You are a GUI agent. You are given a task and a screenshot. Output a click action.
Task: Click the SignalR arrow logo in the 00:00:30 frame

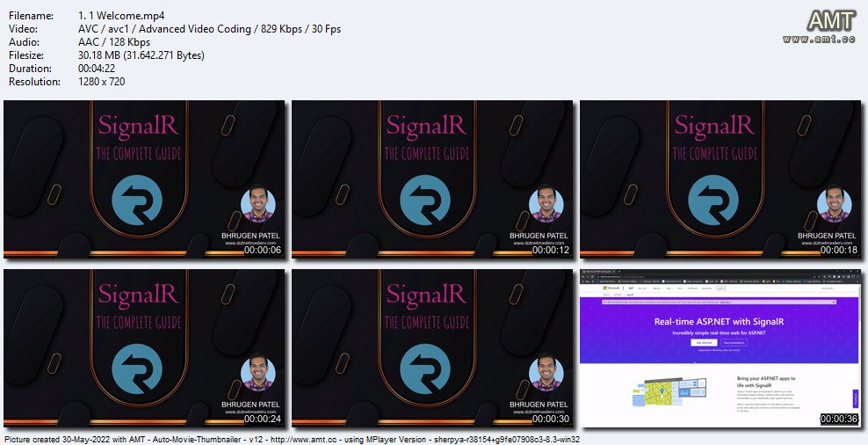point(425,369)
